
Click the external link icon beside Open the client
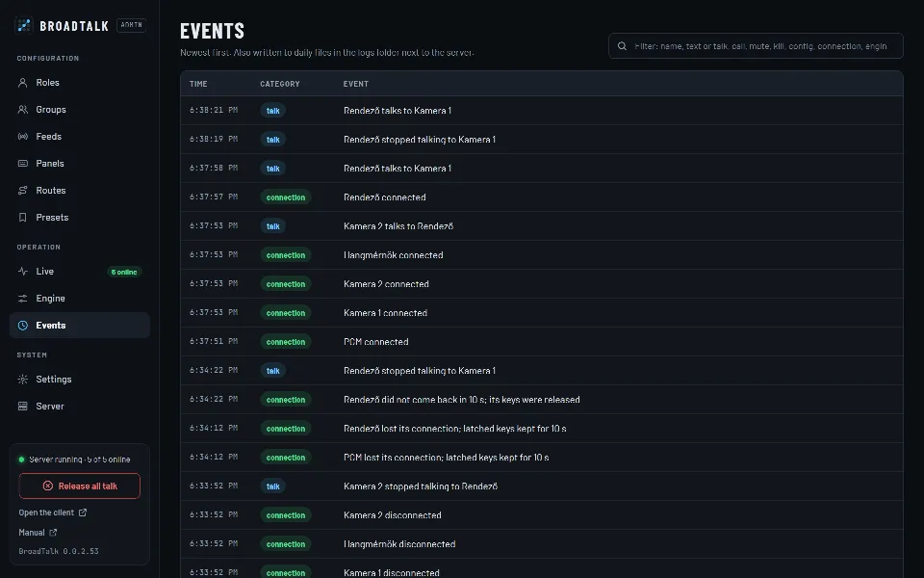83,512
